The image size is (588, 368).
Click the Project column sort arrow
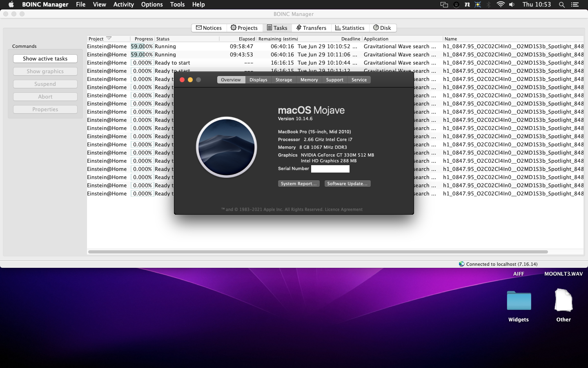pos(109,38)
